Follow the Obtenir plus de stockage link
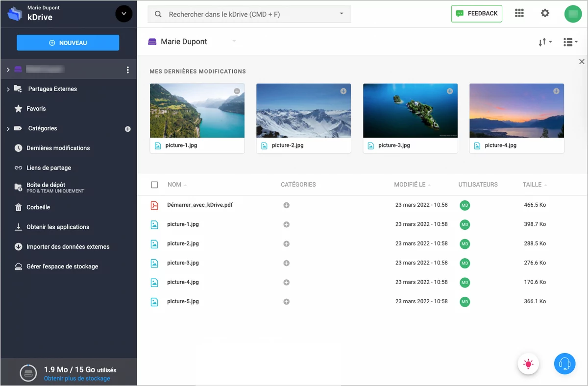 tap(77, 379)
